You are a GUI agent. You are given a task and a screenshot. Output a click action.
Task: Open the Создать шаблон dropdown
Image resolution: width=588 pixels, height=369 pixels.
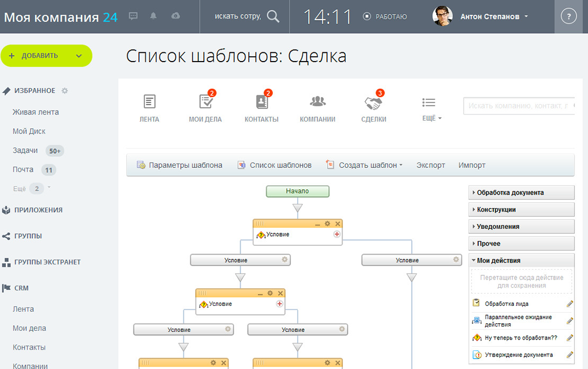364,165
